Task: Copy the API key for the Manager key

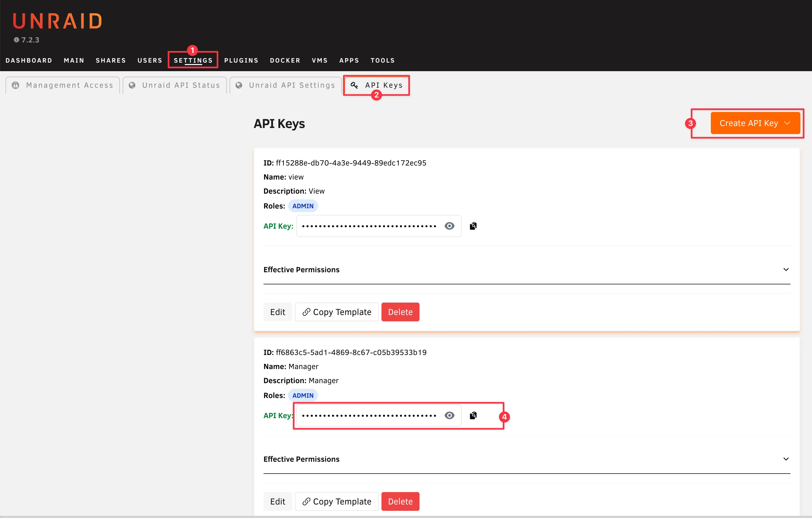Action: (x=473, y=415)
